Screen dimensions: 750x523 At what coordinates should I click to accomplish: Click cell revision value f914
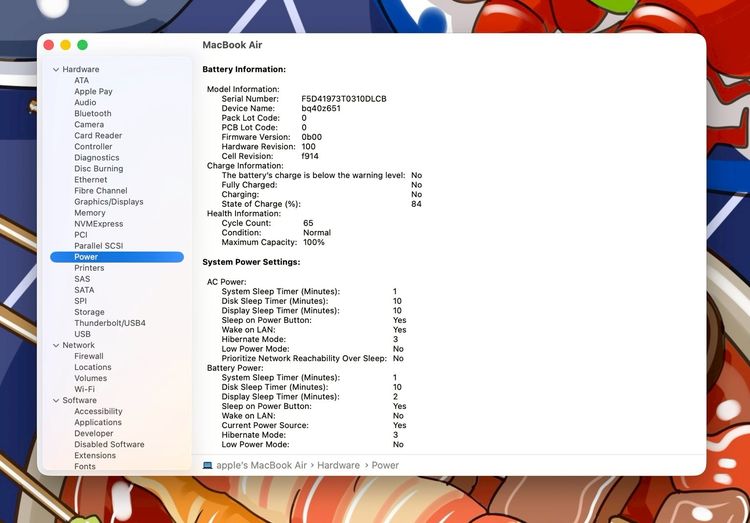click(x=310, y=156)
